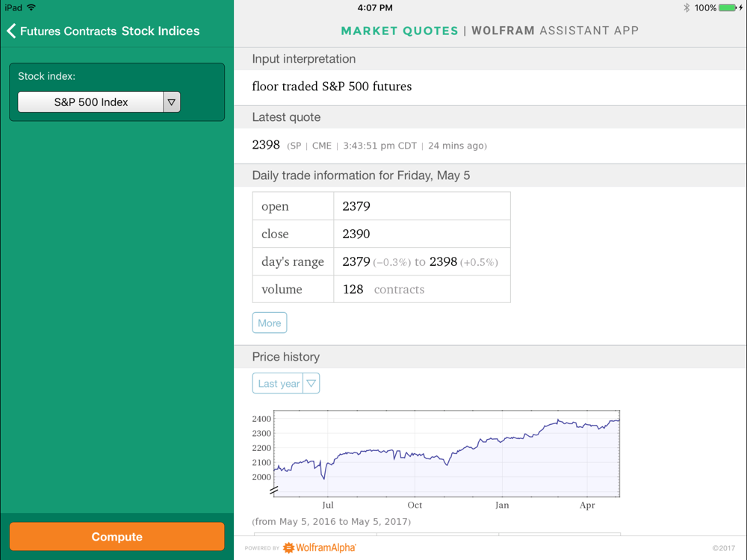747x560 pixels.
Task: Tap the latest quote value 2398
Action: 266,145
